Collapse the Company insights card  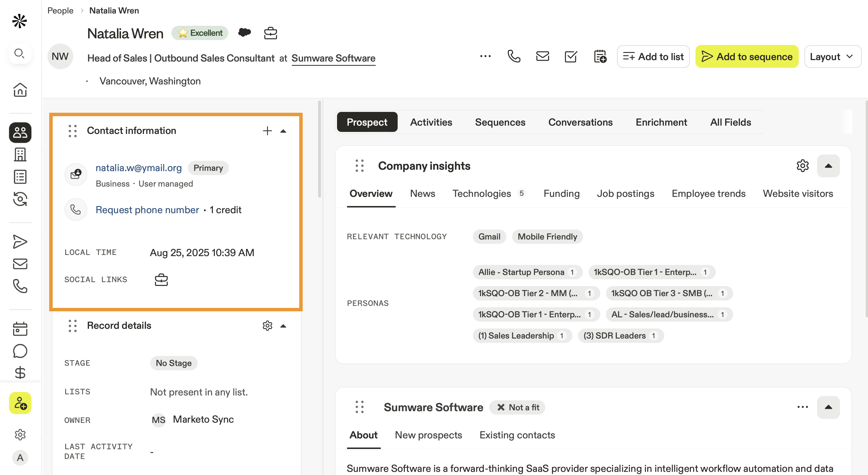828,165
